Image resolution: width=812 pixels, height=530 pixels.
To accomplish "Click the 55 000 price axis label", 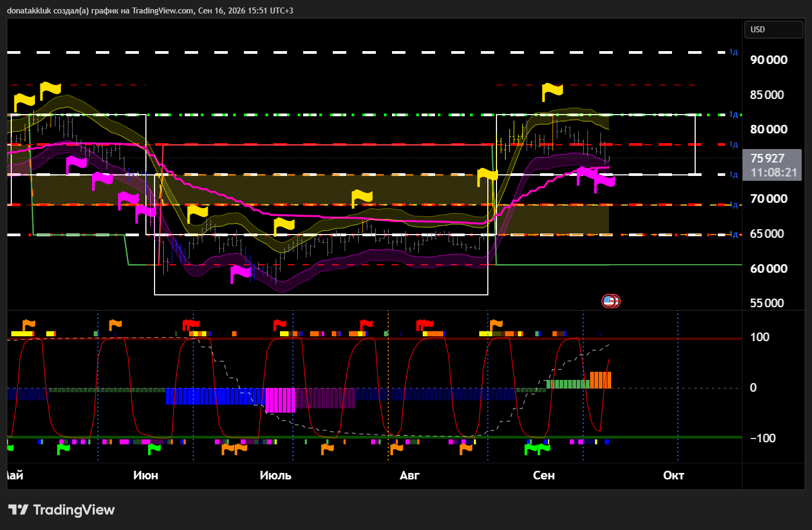I will click(767, 303).
